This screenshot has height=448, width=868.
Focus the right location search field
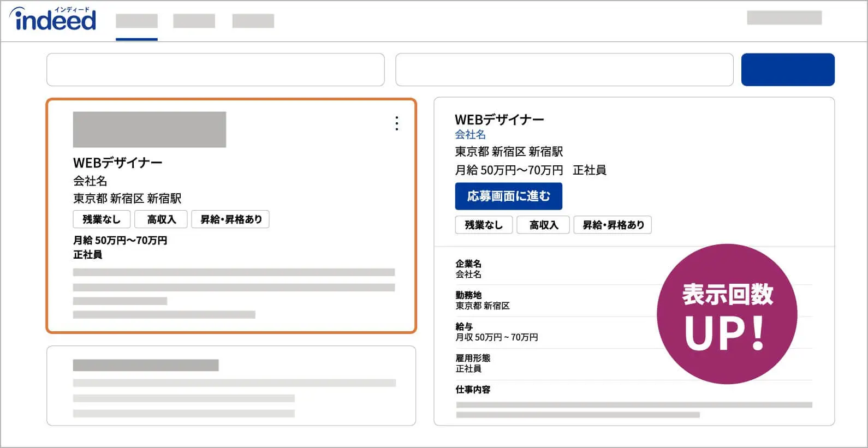click(x=564, y=69)
